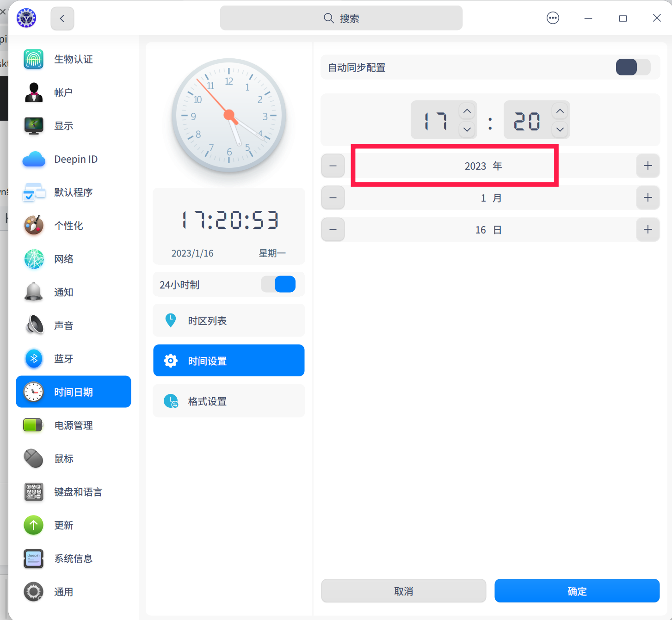Click the 通知 bell icon

34,292
